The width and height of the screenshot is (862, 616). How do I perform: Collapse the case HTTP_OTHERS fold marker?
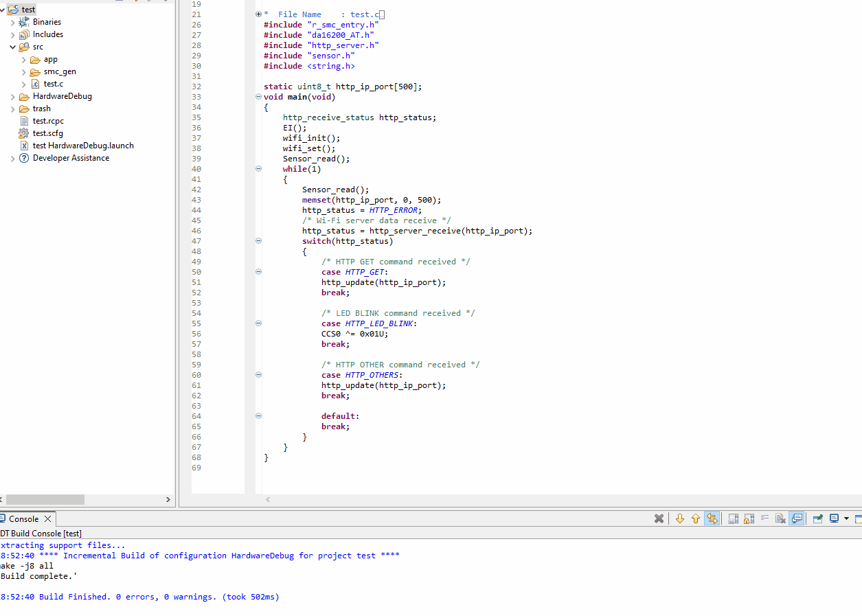(258, 375)
